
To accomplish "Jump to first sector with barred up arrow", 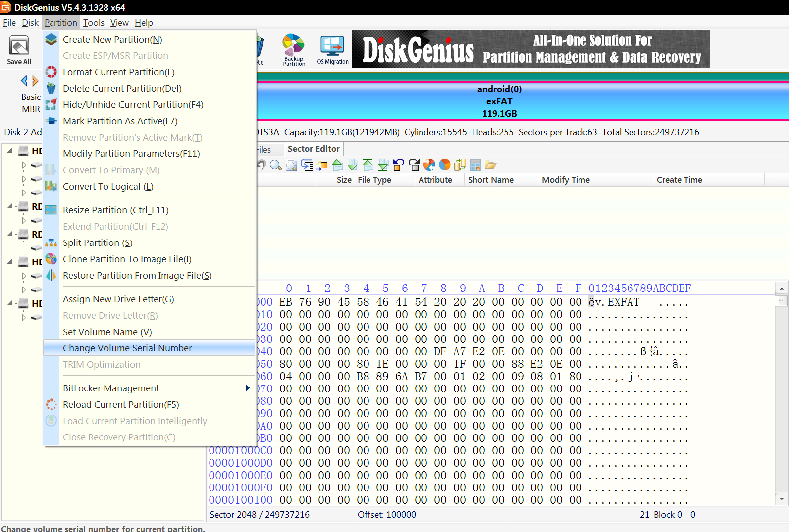I will coord(368,165).
